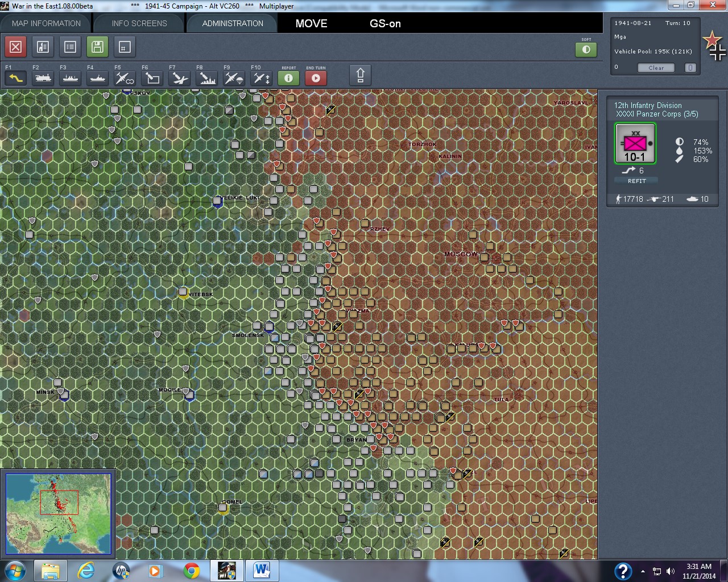Click the Rzhev city label on map
The height and width of the screenshot is (582, 728).
click(380, 229)
